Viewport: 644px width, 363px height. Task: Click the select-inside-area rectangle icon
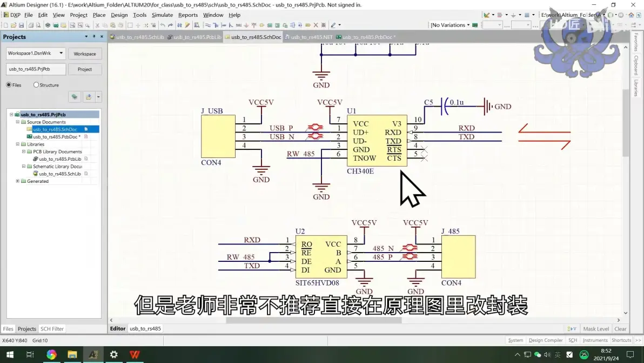point(130,25)
